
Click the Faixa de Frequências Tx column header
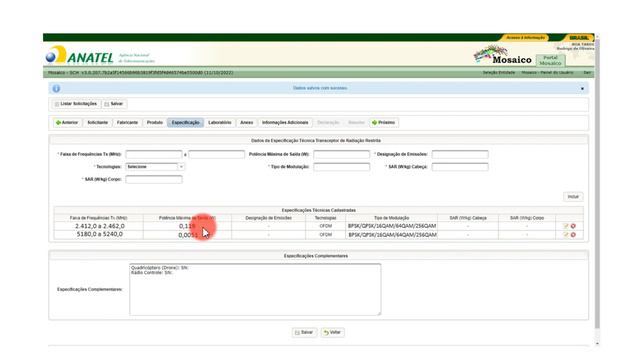click(x=98, y=218)
